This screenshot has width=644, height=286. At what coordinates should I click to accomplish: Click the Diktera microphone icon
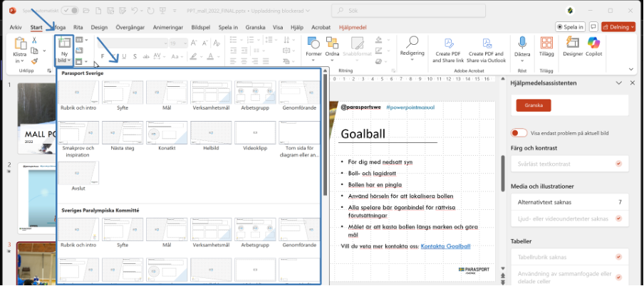tap(522, 42)
